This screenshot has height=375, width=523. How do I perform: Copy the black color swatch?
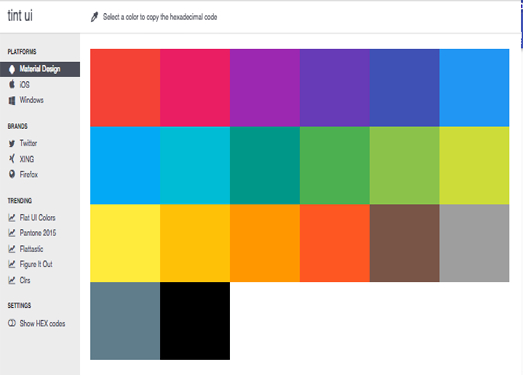click(x=195, y=321)
